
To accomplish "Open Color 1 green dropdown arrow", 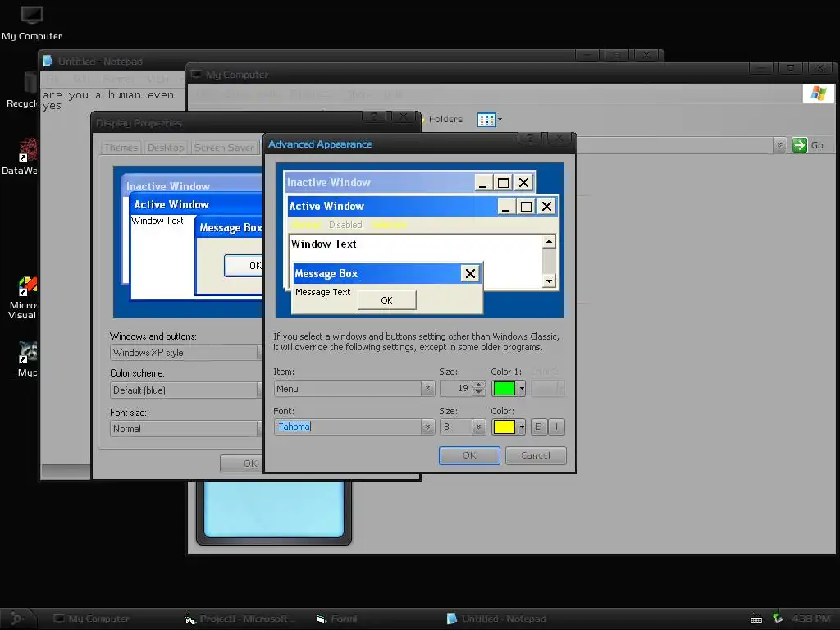I will point(522,388).
